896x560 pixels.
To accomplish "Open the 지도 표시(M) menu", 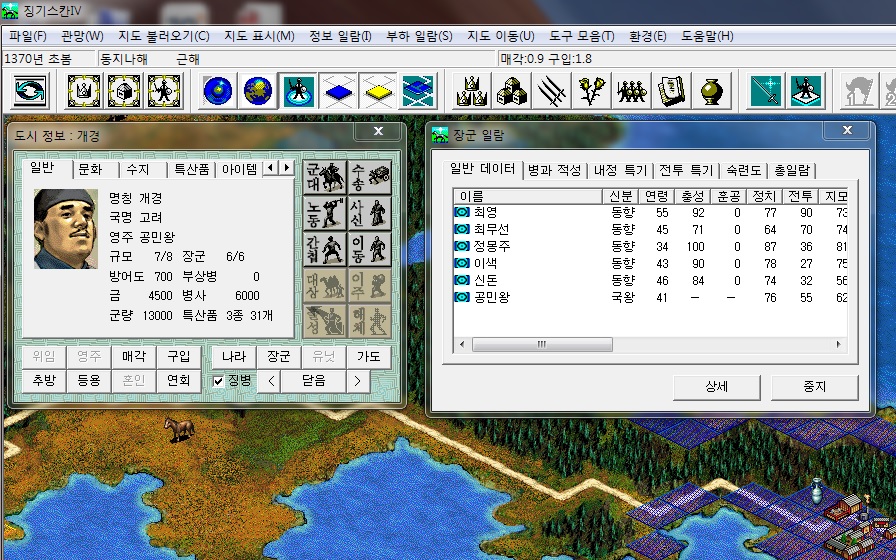I will coord(259,36).
